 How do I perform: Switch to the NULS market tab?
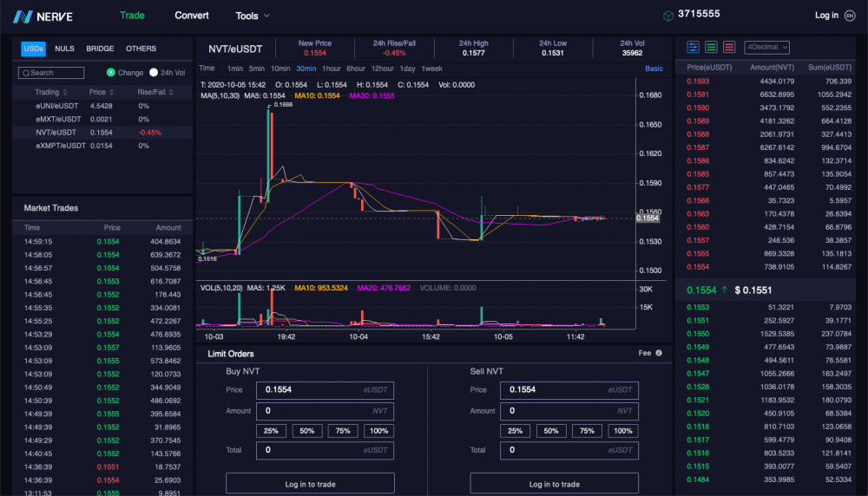pos(64,49)
